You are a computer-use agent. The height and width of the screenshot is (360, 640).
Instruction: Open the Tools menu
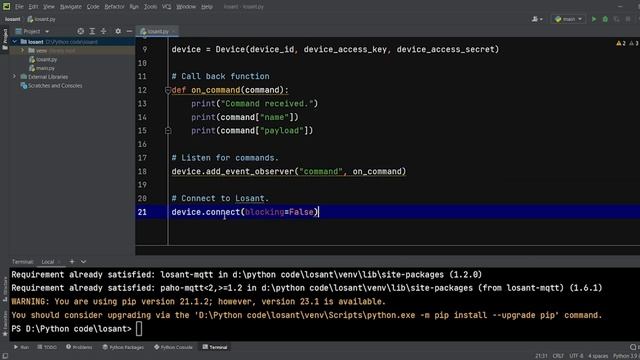[150, 7]
